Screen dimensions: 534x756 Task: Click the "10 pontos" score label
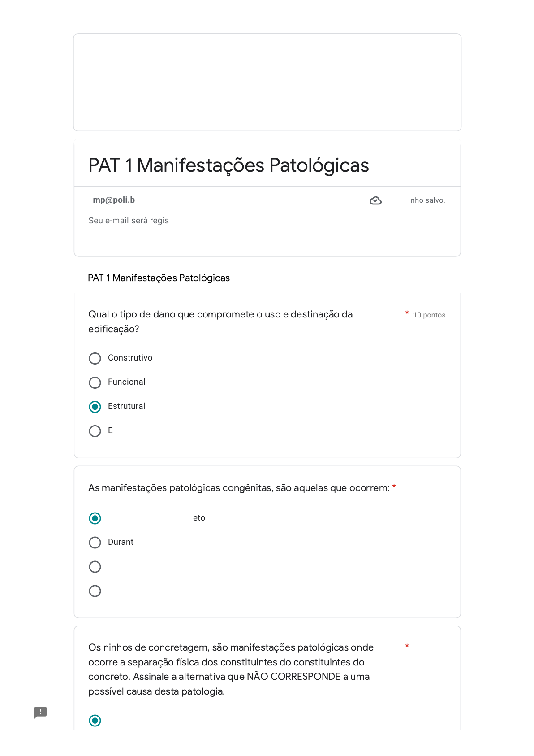click(x=429, y=315)
